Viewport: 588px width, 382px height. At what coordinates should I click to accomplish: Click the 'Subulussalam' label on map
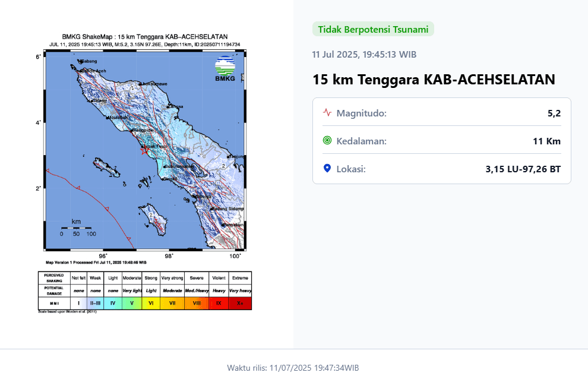pyautogui.click(x=179, y=166)
